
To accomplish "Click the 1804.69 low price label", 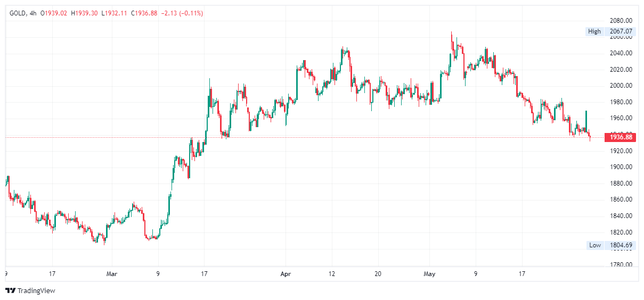I will pos(621,245).
